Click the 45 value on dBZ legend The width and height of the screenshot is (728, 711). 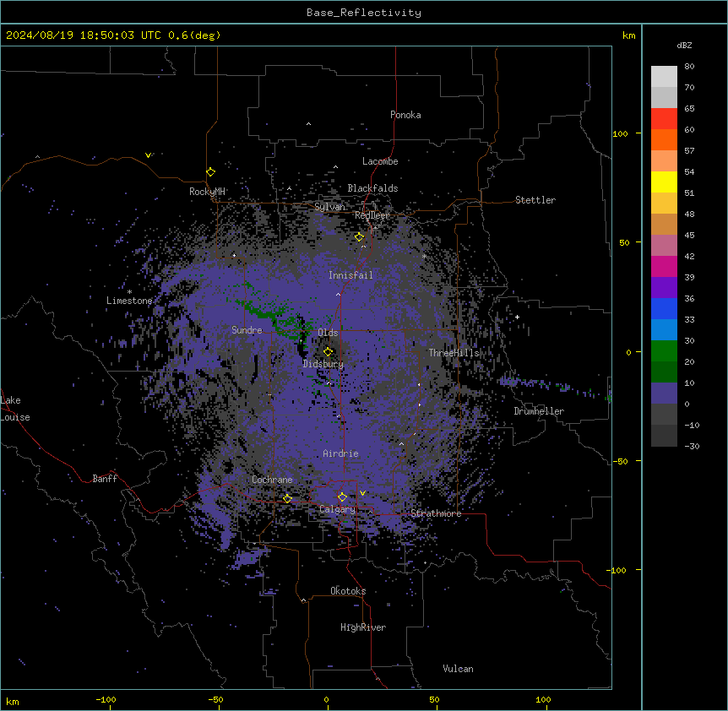point(689,235)
